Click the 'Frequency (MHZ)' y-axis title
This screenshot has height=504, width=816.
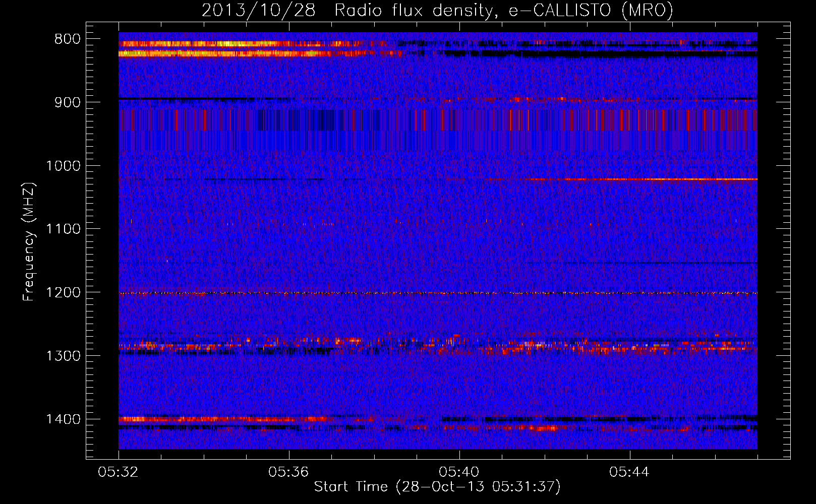coord(29,242)
